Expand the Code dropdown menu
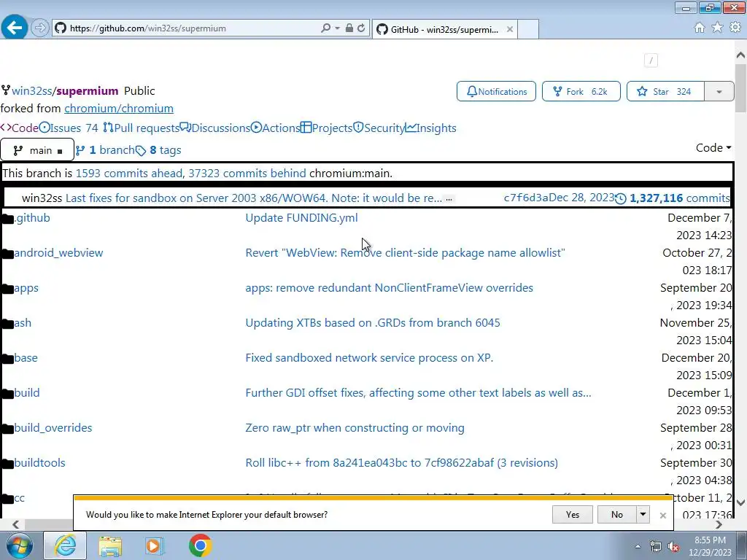The image size is (747, 560). 713,148
